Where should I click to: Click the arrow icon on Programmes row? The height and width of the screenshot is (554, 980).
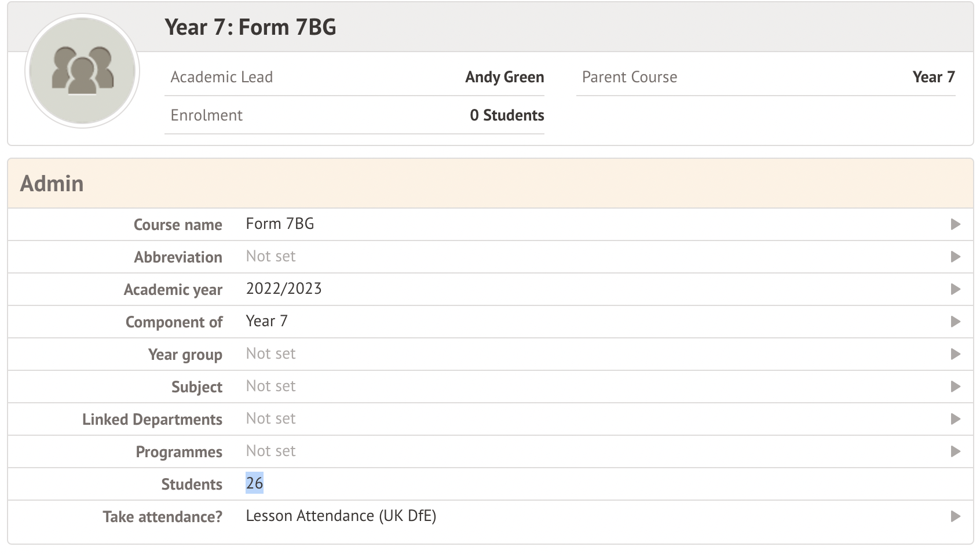point(955,451)
